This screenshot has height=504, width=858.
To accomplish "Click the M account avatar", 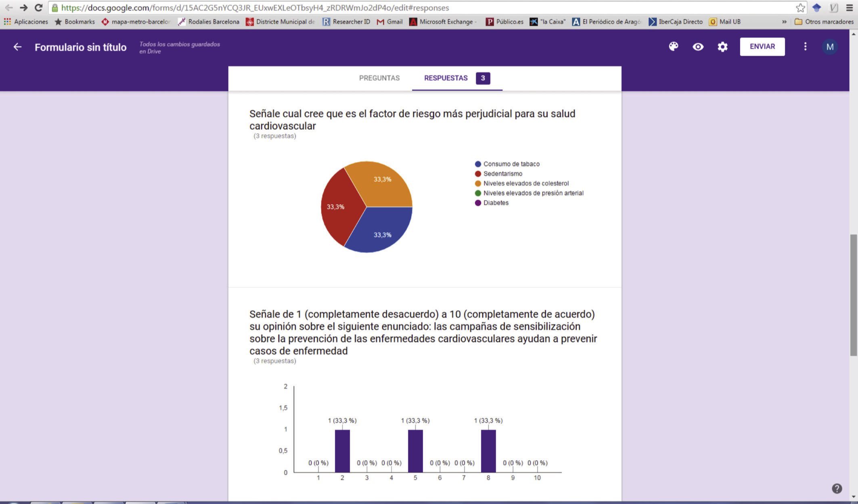I will pyautogui.click(x=830, y=47).
